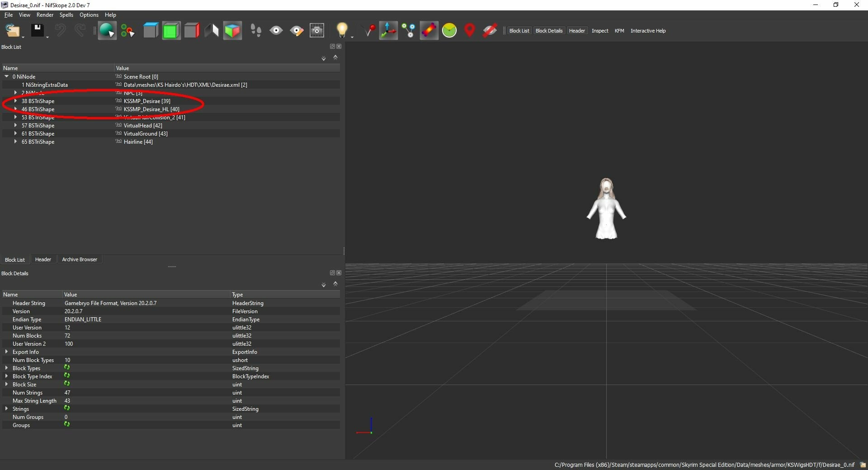Expand the Export Info row

(x=6, y=352)
